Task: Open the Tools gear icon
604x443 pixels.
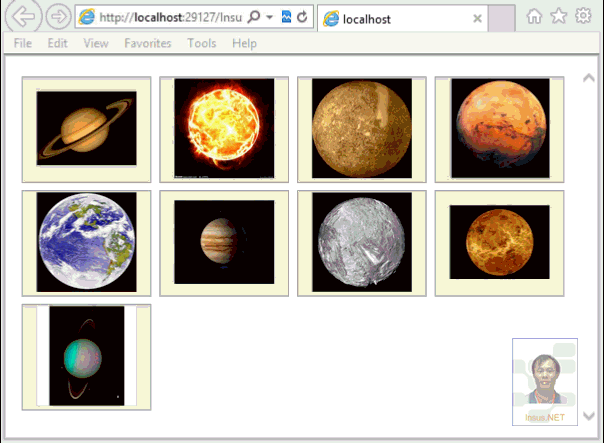Action: (583, 16)
